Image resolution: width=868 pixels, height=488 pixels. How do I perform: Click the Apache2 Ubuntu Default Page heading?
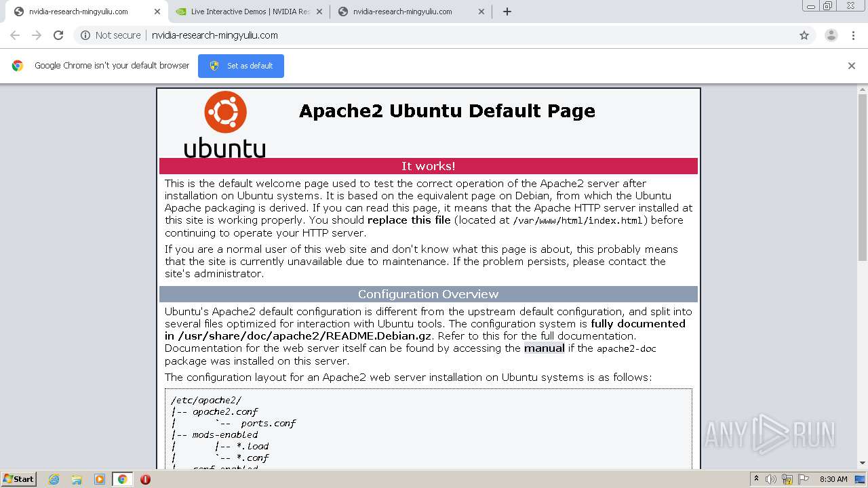(447, 110)
